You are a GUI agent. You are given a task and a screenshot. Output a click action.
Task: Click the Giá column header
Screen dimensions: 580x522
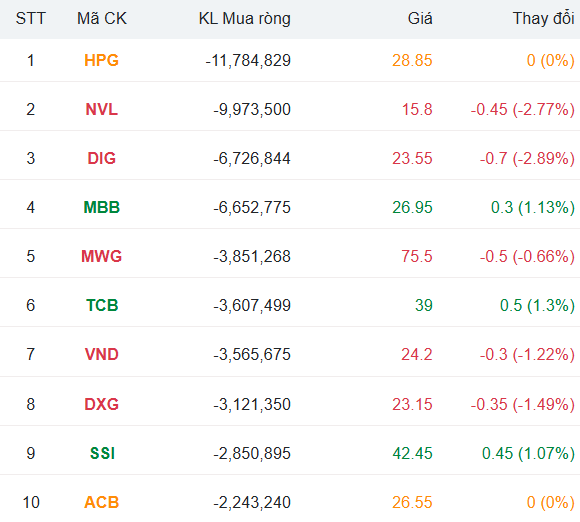pyautogui.click(x=420, y=18)
